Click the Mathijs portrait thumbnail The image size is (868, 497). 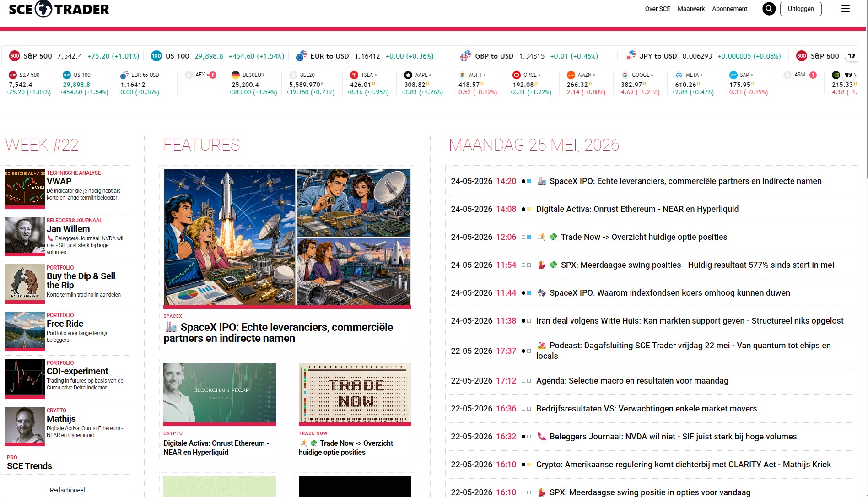[x=25, y=427]
